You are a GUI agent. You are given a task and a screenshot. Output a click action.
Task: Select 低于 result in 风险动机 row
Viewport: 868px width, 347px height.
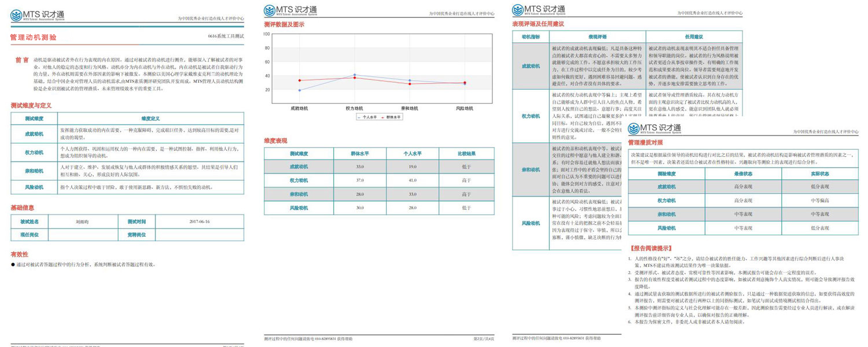466,208
